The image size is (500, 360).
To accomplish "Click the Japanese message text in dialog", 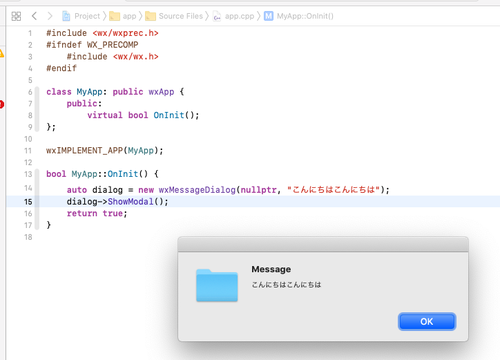I will point(286,285).
